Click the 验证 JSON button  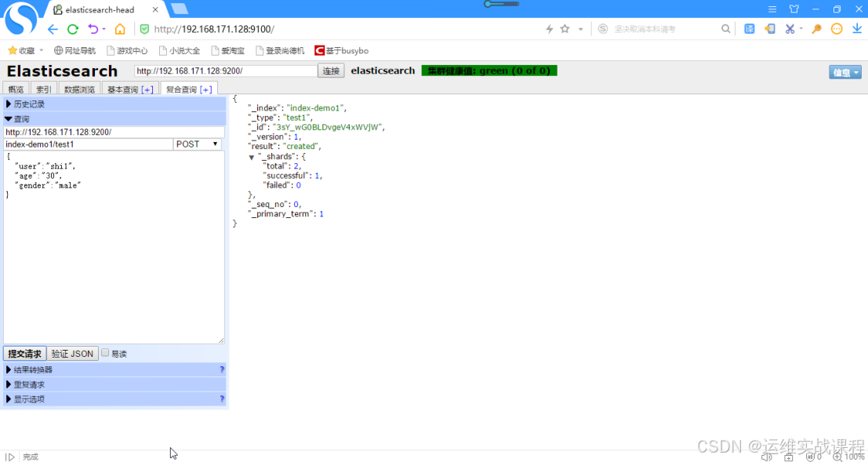coord(72,354)
